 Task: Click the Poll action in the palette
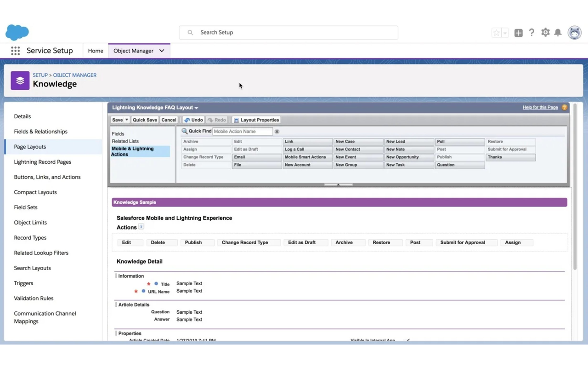point(460,142)
